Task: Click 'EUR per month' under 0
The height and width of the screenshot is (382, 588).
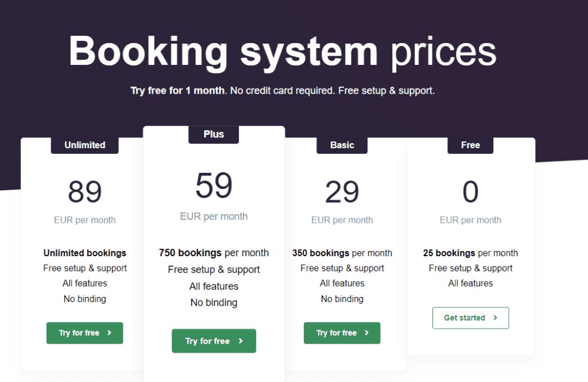Action: pyautogui.click(x=471, y=220)
